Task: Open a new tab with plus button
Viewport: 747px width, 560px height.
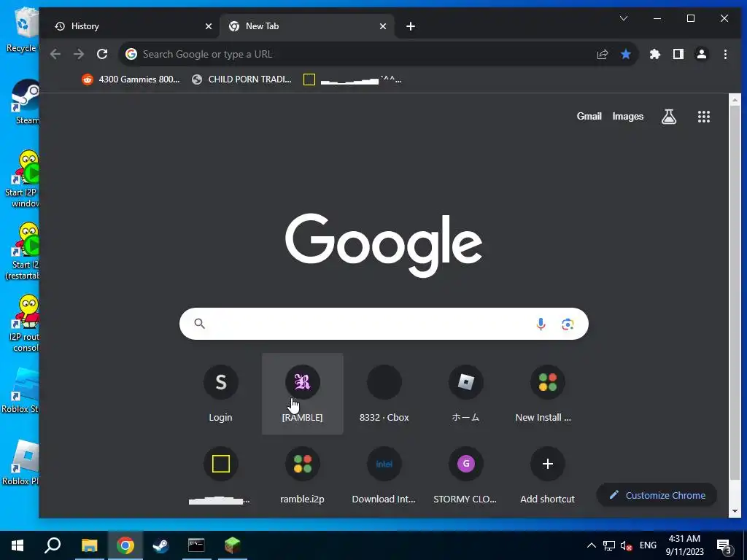Action: pyautogui.click(x=411, y=26)
